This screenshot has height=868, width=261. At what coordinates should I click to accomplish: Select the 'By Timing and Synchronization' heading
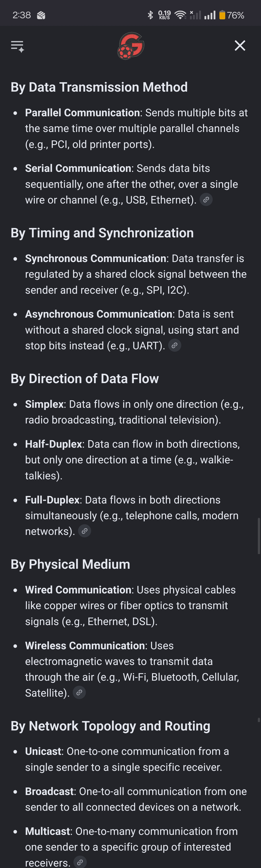[102, 233]
